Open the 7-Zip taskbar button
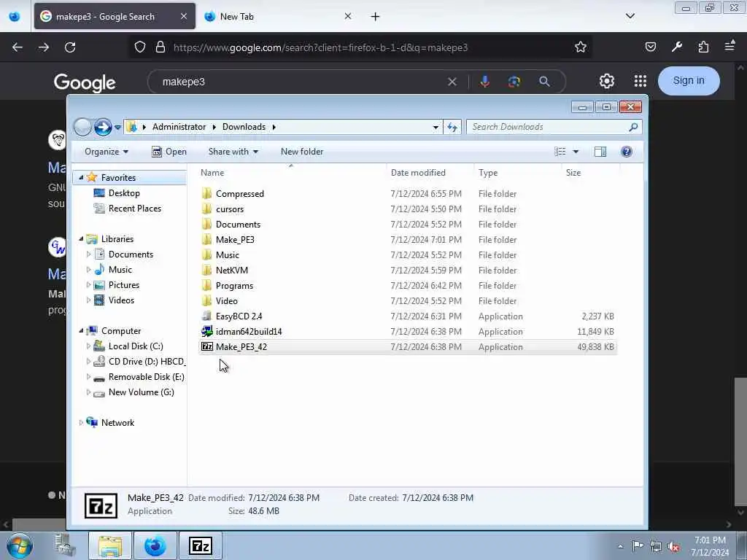747x560 pixels. 200,545
